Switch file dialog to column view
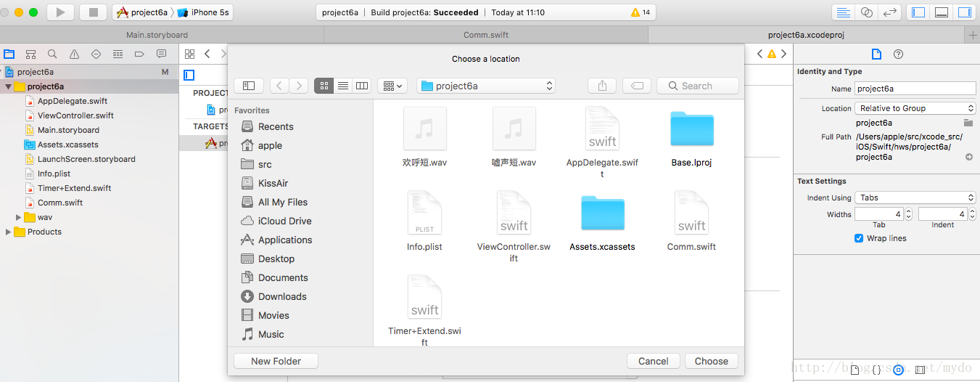980x382 pixels. coord(362,86)
